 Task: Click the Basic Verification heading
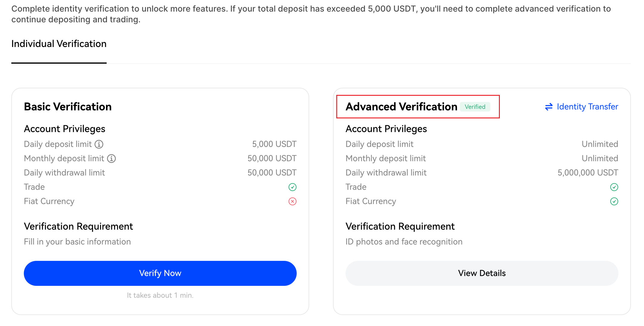click(x=68, y=107)
